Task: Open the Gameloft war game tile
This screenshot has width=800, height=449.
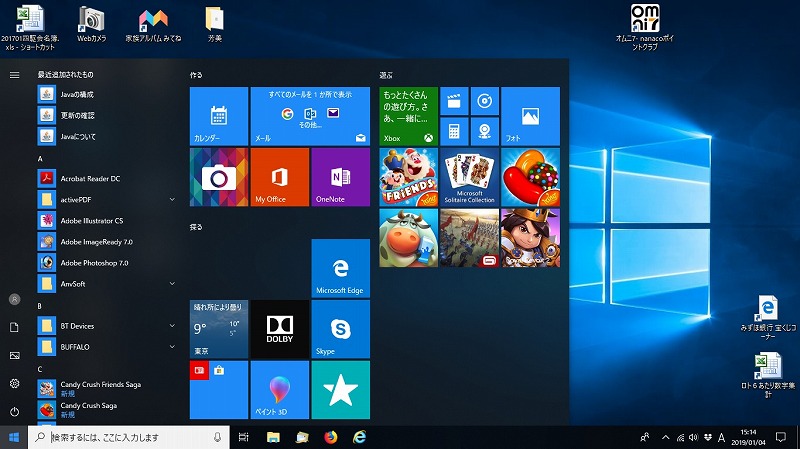Action: (469, 238)
